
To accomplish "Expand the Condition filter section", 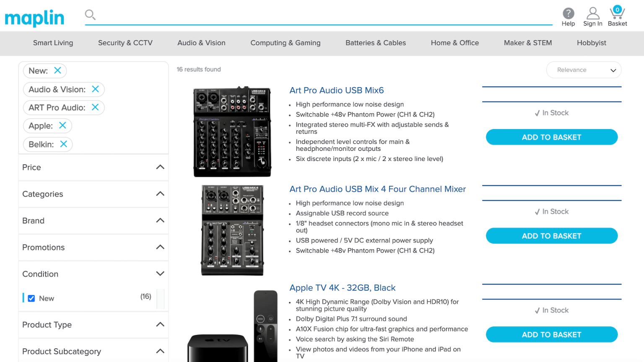I will [160, 273].
